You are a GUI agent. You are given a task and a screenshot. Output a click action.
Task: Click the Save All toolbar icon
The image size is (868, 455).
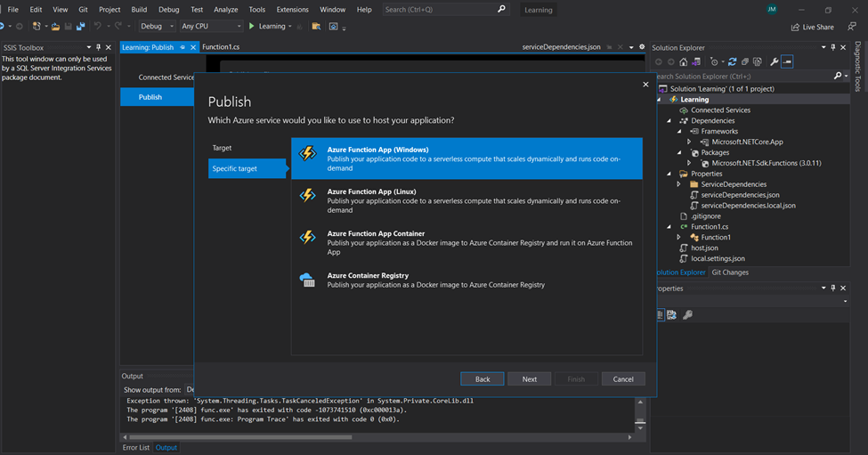(81, 26)
